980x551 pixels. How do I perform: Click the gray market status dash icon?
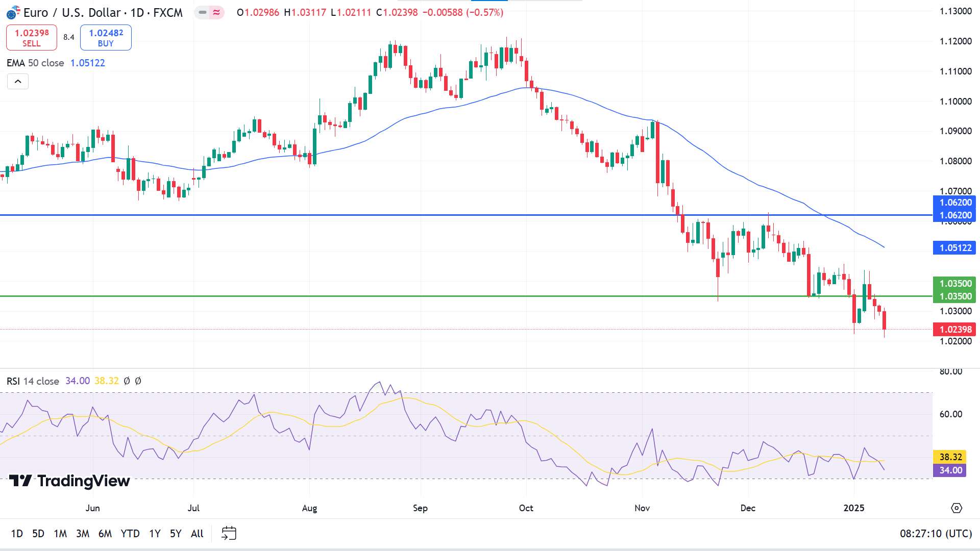click(x=203, y=12)
